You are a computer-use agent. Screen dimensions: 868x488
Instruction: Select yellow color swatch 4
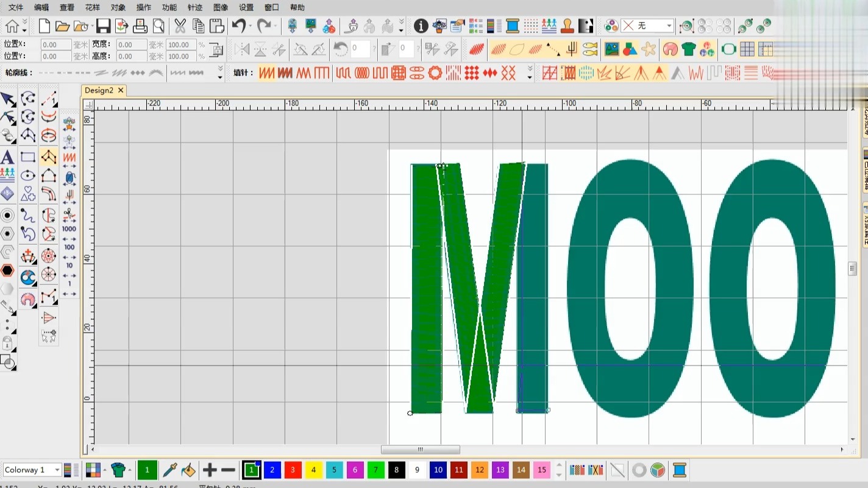(314, 470)
